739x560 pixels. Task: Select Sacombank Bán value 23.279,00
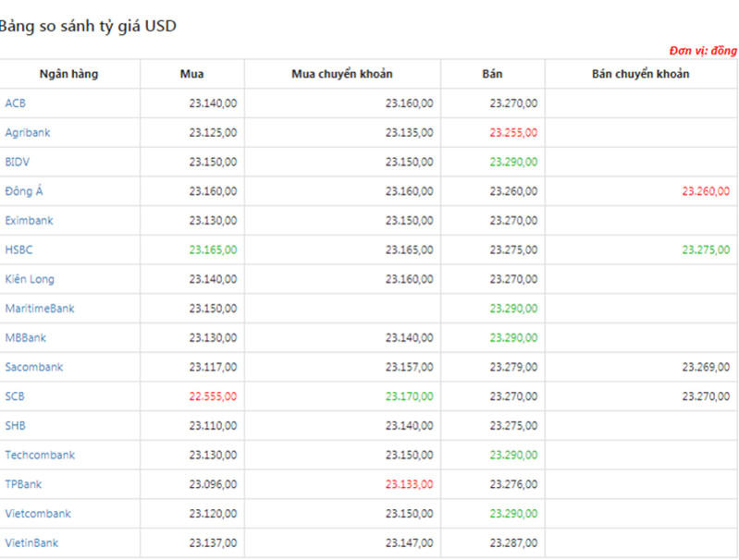[513, 367]
